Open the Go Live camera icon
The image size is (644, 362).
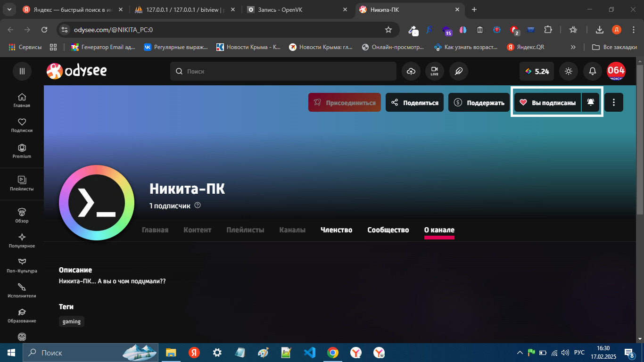click(434, 72)
